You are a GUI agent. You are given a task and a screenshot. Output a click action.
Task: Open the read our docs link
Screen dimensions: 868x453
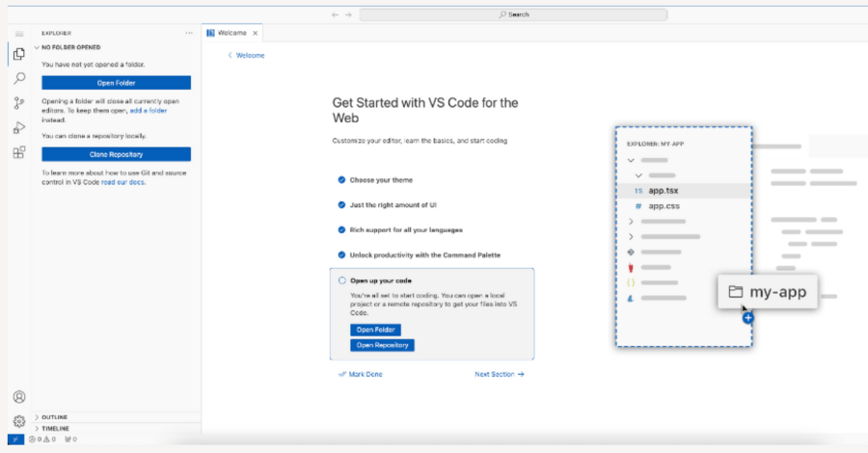122,182
